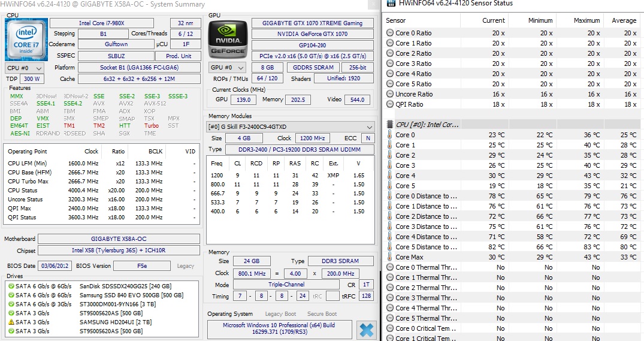This screenshot has height=341, width=644.
Task: Click the HWiNFO64 Sensor Status window icon
Action: tap(391, 3)
